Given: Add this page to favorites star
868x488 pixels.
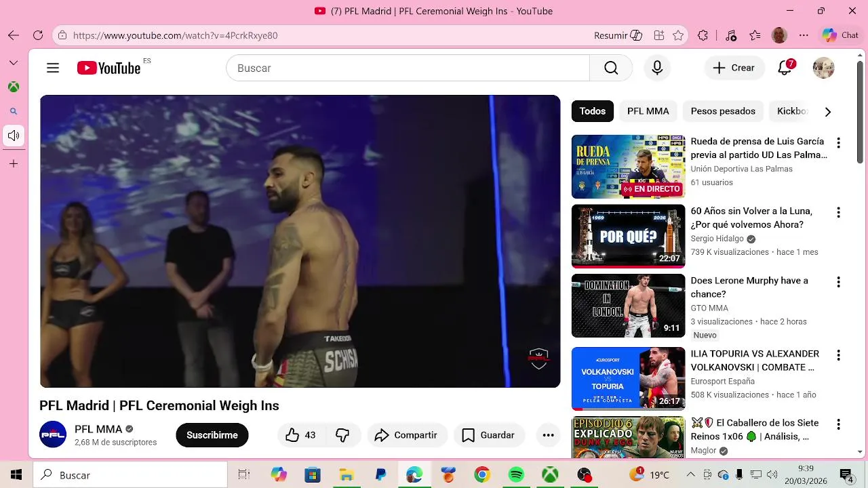Looking at the screenshot, I should (678, 35).
